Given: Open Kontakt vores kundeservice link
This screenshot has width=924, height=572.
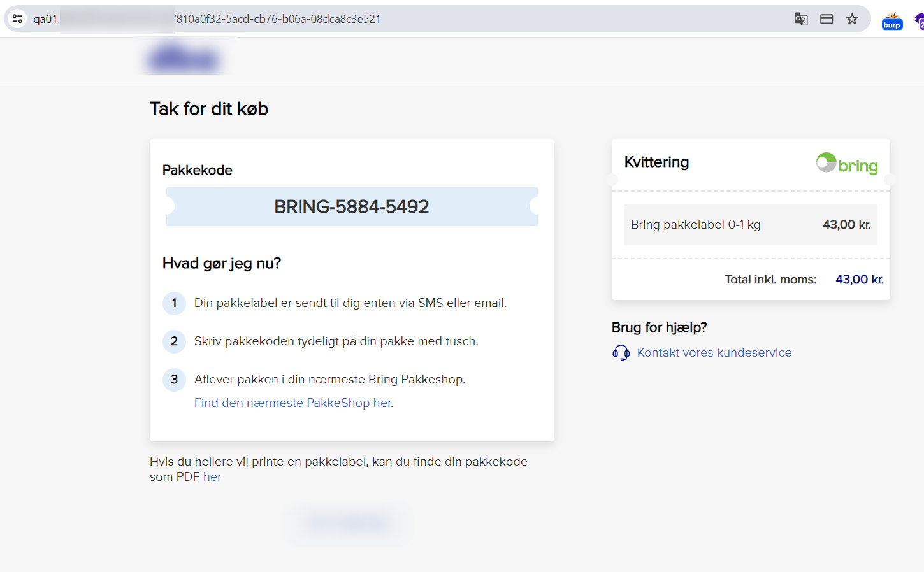Looking at the screenshot, I should (714, 353).
